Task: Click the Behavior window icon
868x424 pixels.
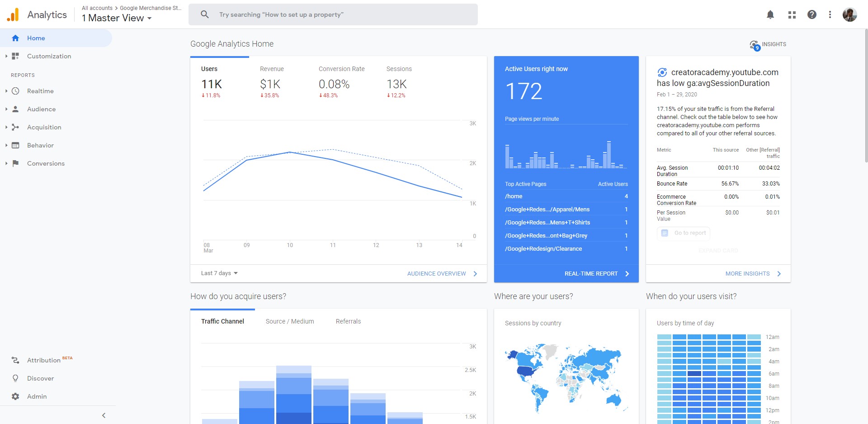Action: pos(15,145)
